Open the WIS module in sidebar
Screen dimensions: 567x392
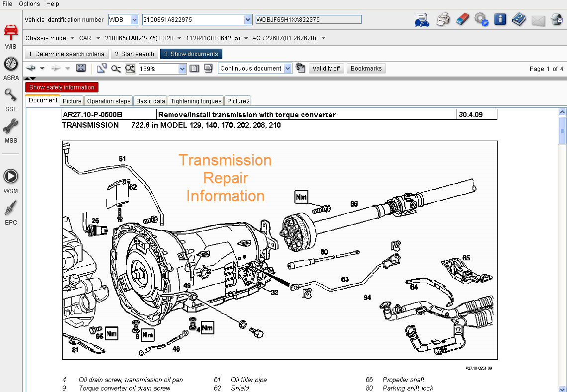pos(10,34)
